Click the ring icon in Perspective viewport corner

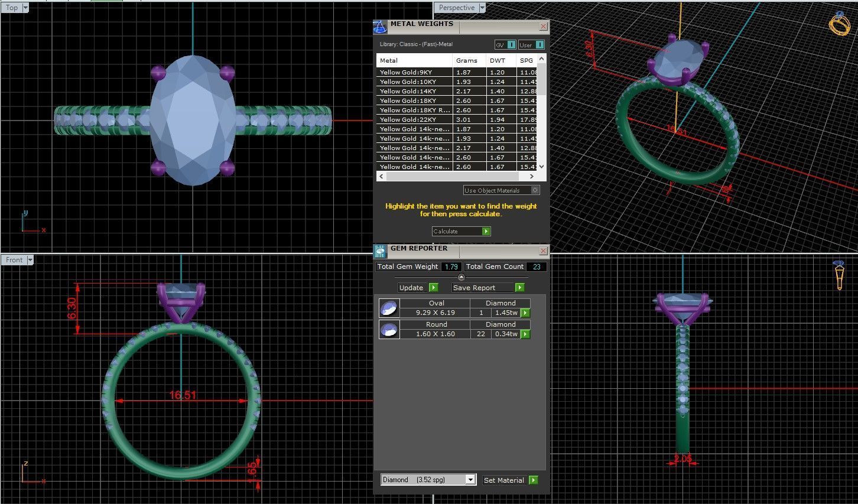[839, 23]
